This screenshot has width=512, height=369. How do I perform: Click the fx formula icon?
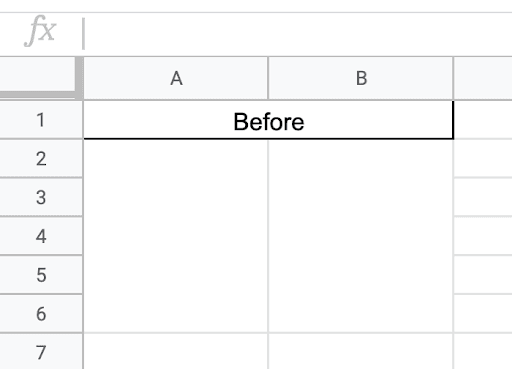coord(40,31)
